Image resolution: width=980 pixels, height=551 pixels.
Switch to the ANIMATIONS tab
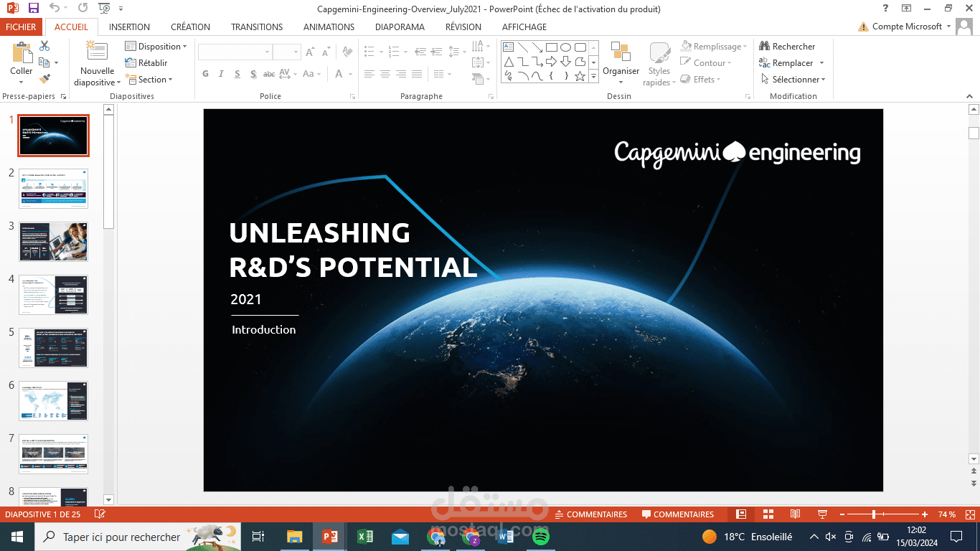pyautogui.click(x=329, y=27)
